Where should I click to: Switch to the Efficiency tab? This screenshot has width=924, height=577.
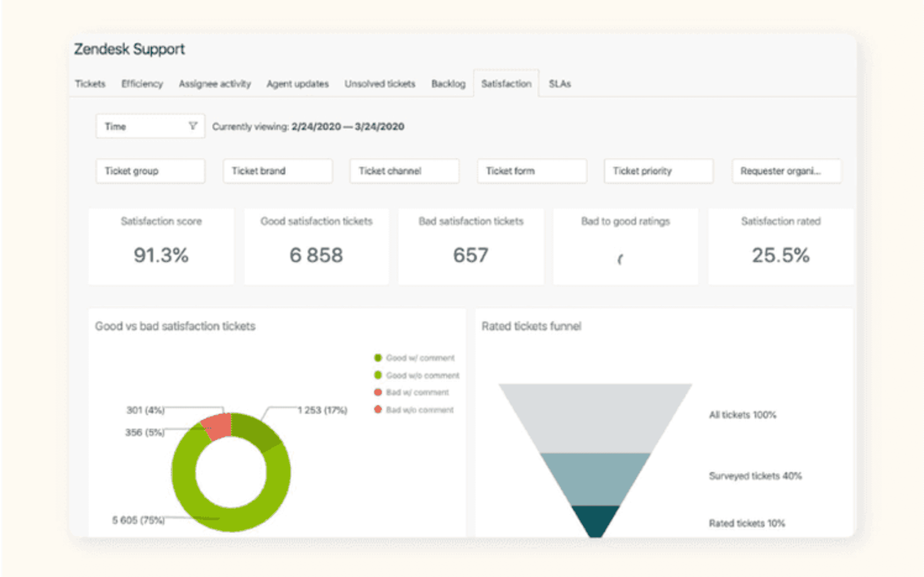tap(141, 84)
